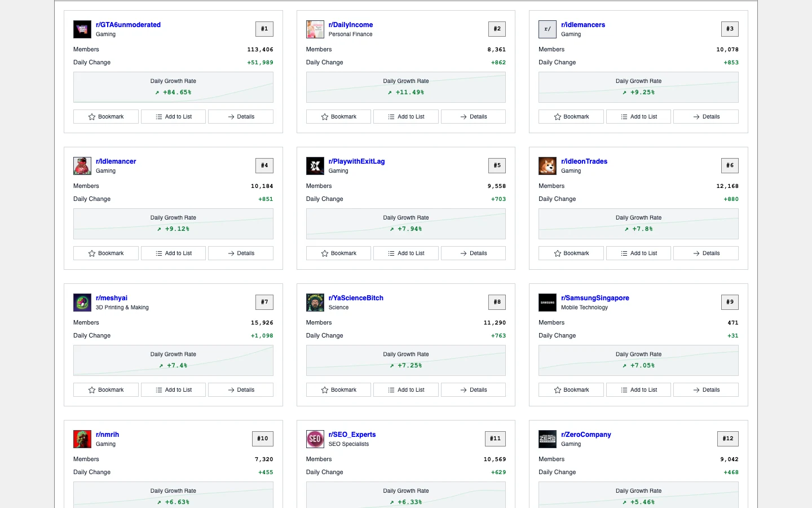Add r/SamsungSingapore to a list

(x=638, y=389)
